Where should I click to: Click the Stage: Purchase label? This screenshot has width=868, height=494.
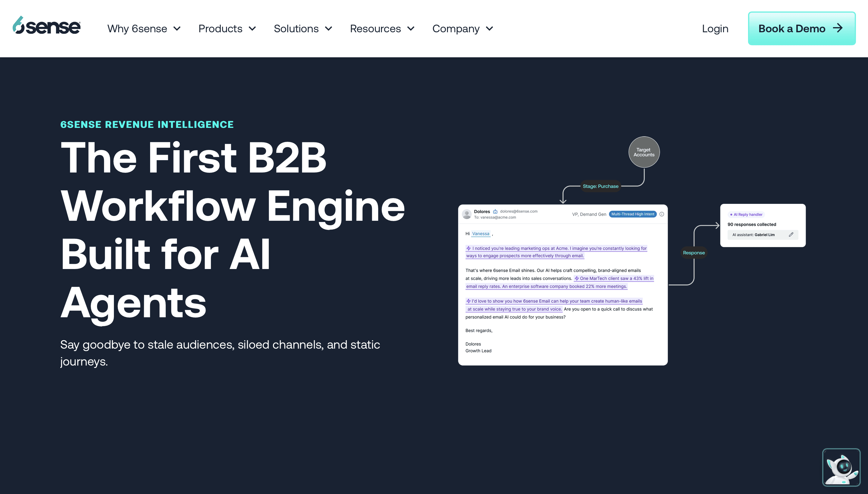click(600, 186)
